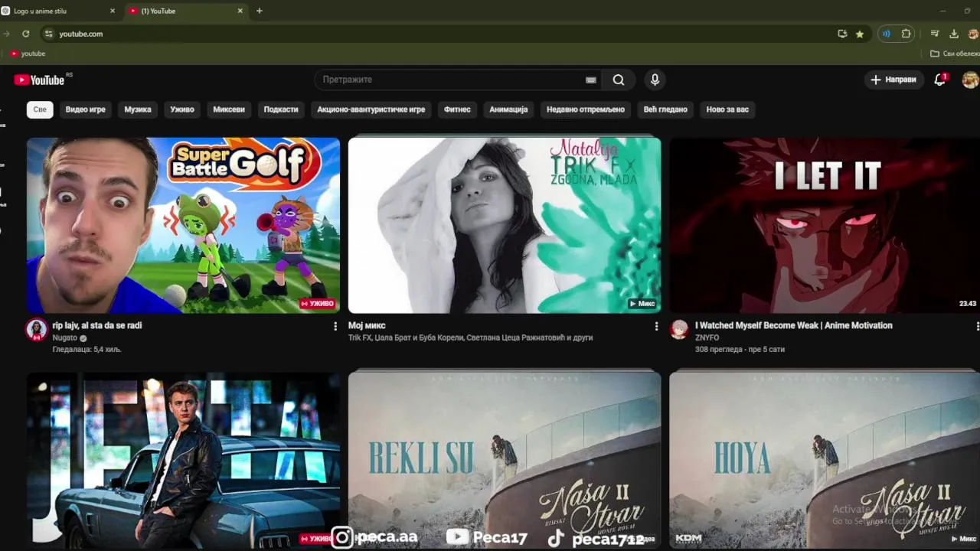Viewport: 980px width, 551px height.
Task: Open the browser extensions puzzle icon
Action: pos(906,34)
